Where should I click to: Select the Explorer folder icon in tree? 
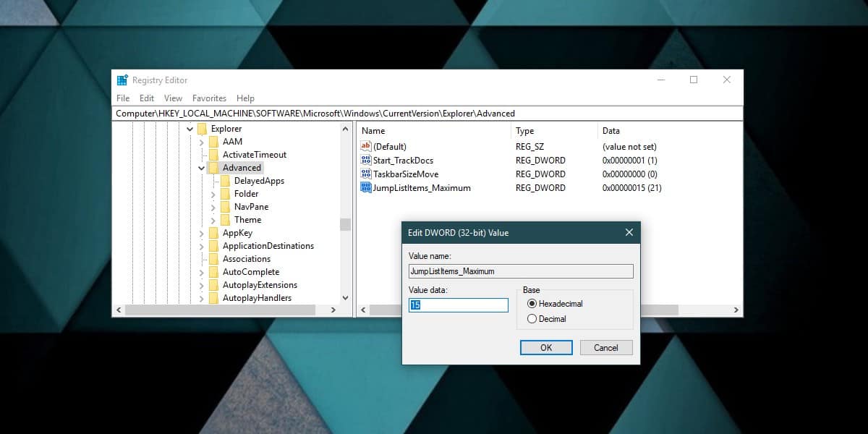pos(202,129)
